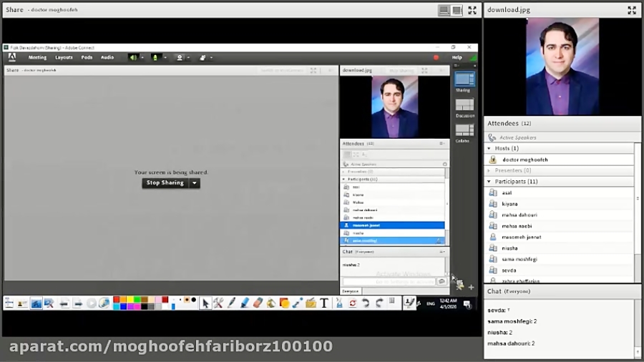Open speaker options dropdown arrow
The width and height of the screenshot is (644, 362).
[x=142, y=57]
